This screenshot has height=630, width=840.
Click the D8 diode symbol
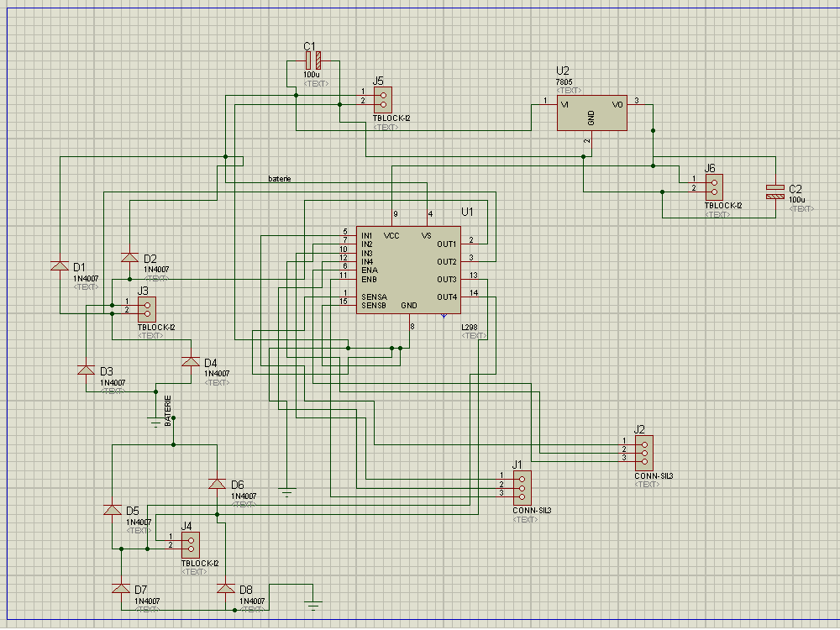coord(225,588)
